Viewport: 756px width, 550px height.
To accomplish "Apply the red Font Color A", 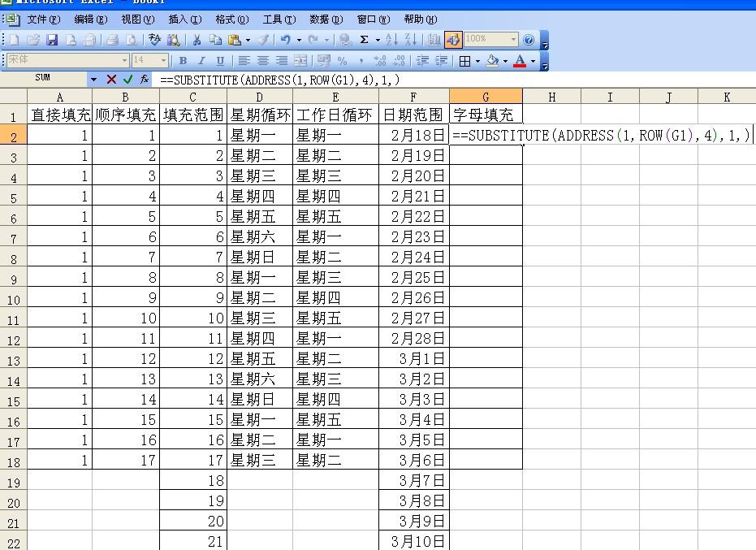I will (x=520, y=61).
